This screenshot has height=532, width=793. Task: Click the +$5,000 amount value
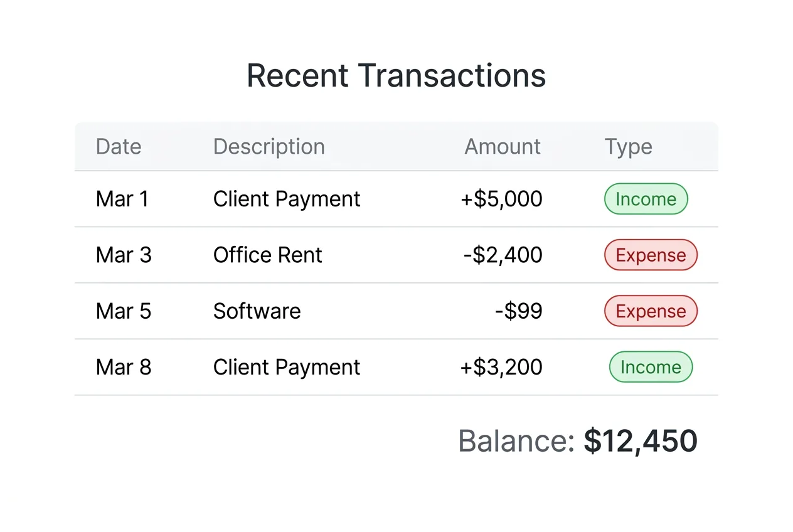click(x=501, y=199)
